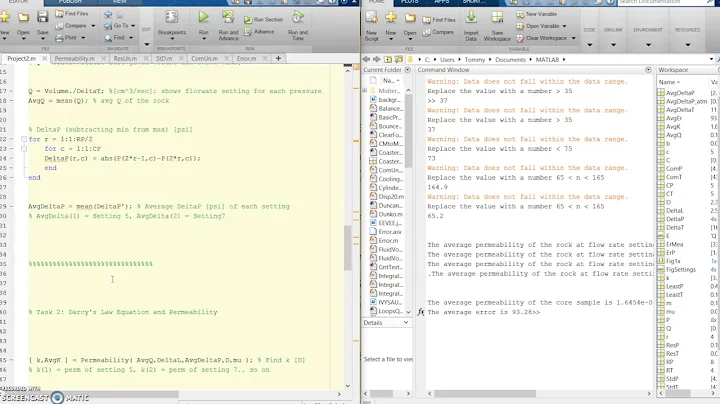Run the script with the green Run arrow
Viewport: 720px width, 404px height.
pyautogui.click(x=203, y=17)
